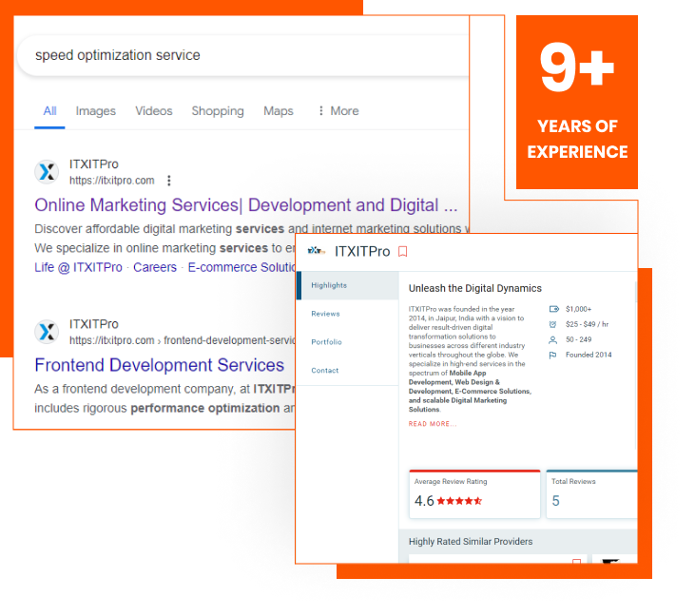Open the Frontend Development Services result link
695x616 pixels.
159,365
